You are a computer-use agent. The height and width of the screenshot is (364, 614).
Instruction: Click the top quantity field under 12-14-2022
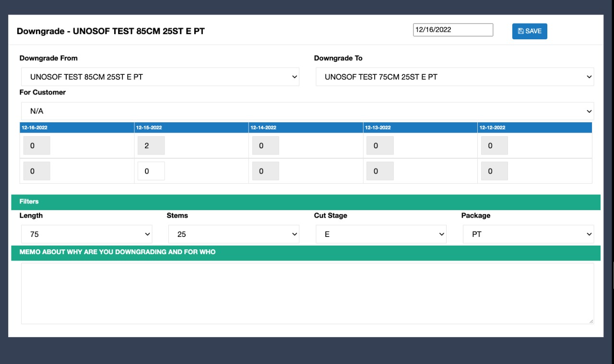pos(265,145)
